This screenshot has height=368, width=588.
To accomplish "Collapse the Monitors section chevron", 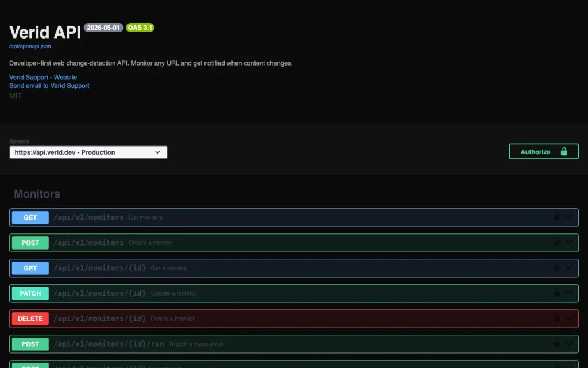I will 562,194.
